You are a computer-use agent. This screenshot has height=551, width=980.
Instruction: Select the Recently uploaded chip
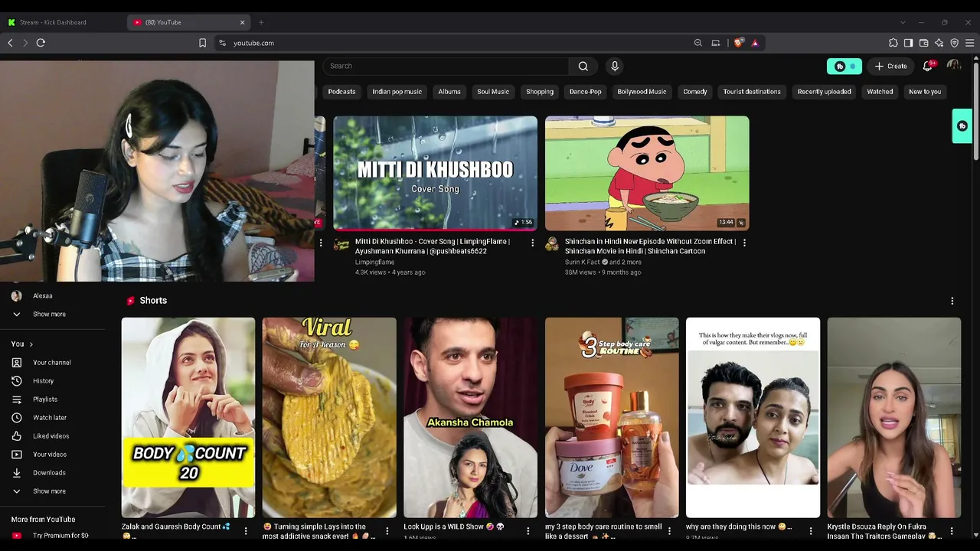tap(825, 92)
